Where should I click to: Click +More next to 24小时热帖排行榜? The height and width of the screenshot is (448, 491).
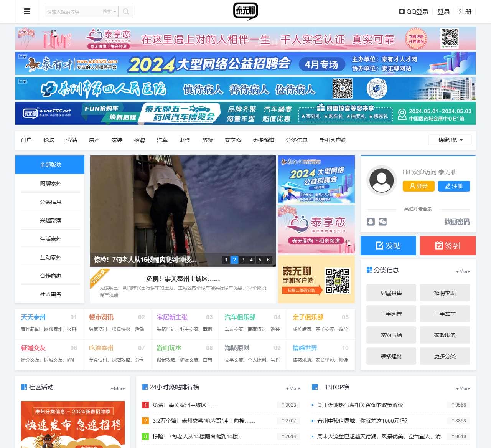pos(293,388)
